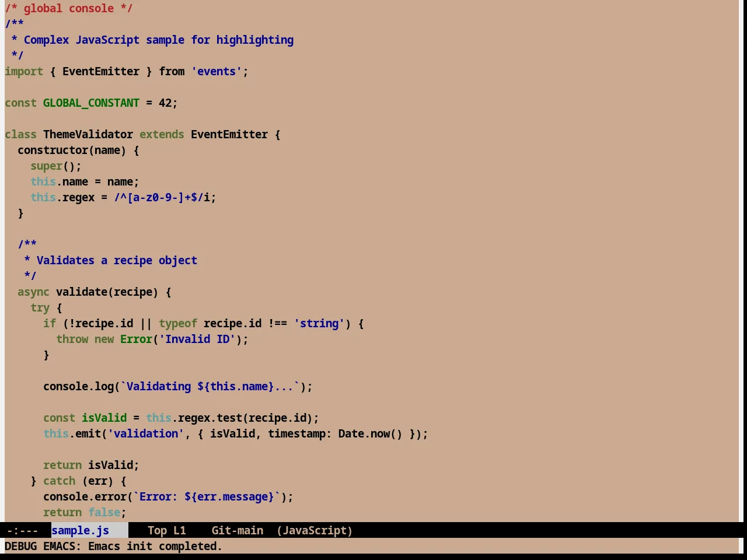Viewport: 747px width, 560px height.
Task: Click the 'console.error' call
Action: [x=85, y=496]
